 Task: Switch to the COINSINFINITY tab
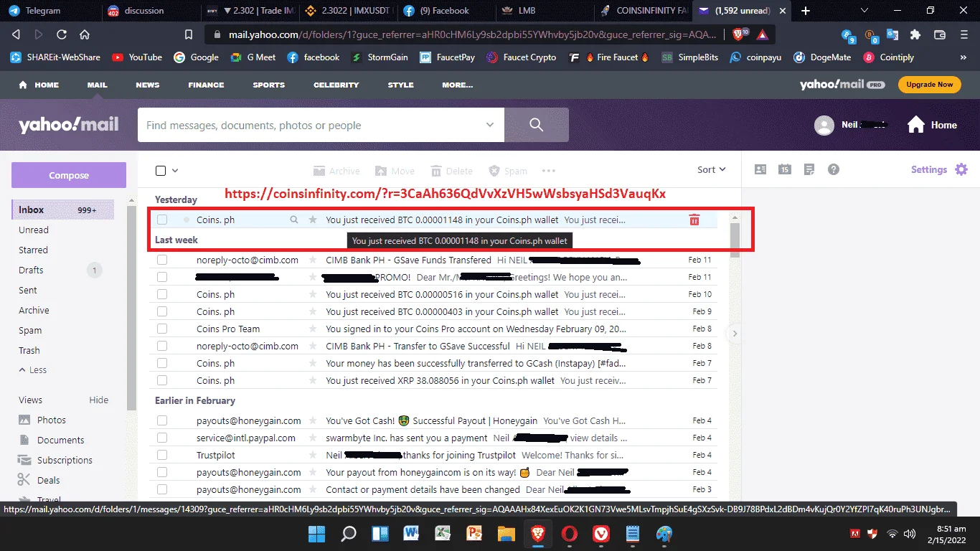(x=644, y=11)
